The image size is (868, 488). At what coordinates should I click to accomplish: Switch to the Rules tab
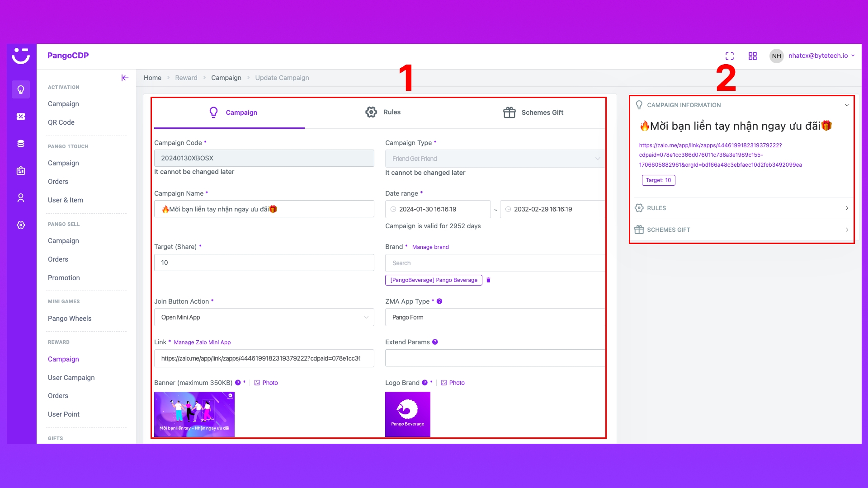pos(383,112)
